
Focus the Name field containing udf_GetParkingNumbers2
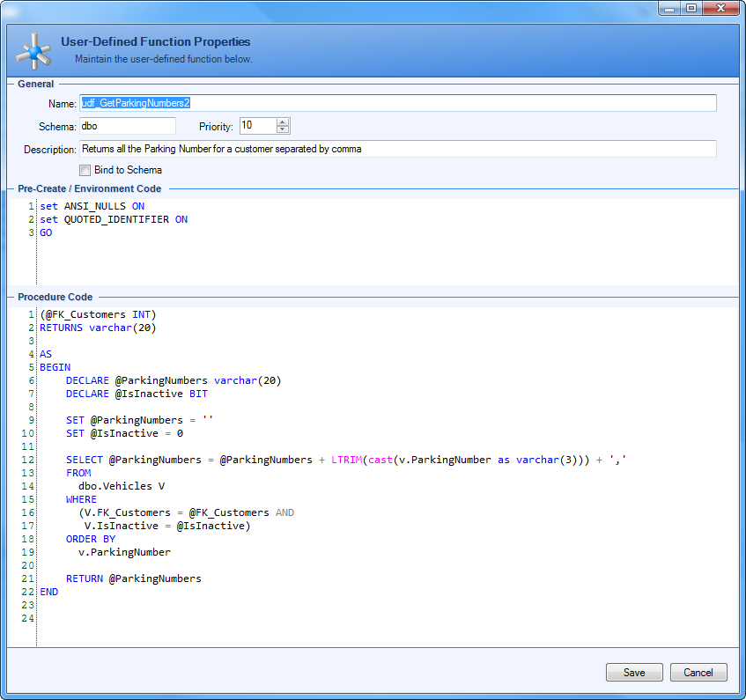(397, 103)
